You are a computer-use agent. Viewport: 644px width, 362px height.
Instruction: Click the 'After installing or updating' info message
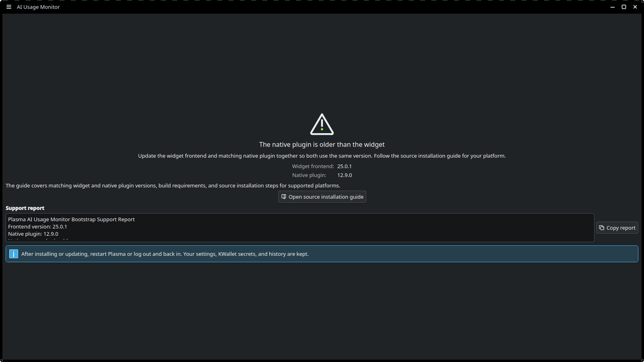coord(165,254)
